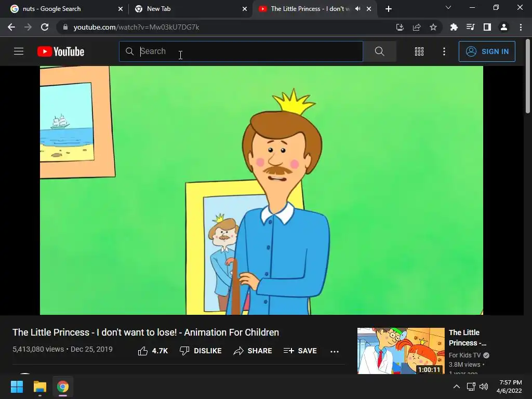Go back to the previous page

[x=11, y=27]
